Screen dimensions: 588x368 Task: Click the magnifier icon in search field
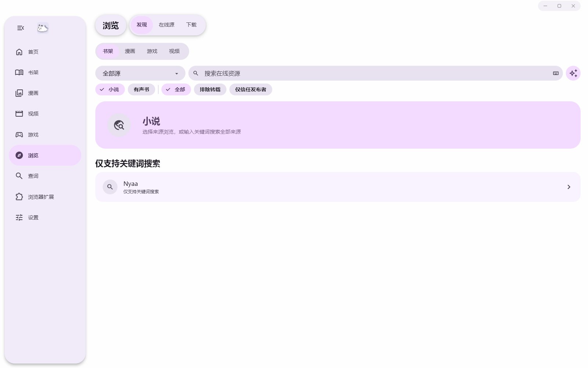point(196,73)
